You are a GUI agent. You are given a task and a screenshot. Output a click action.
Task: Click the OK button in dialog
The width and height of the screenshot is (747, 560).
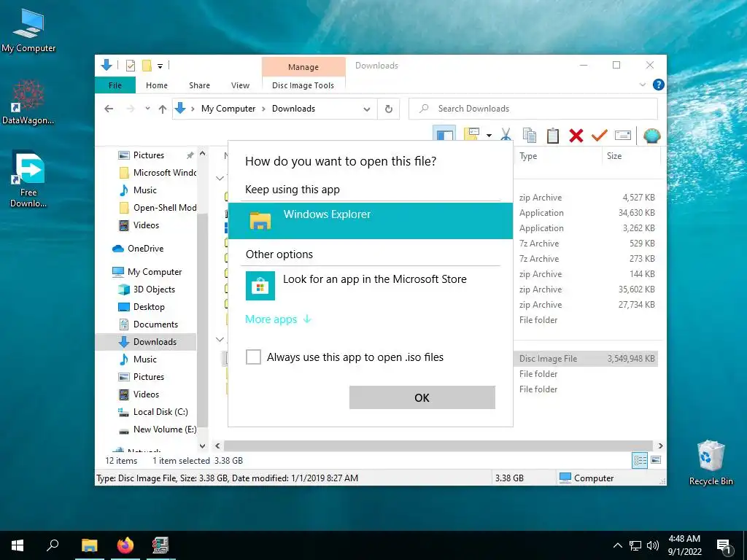coord(422,397)
